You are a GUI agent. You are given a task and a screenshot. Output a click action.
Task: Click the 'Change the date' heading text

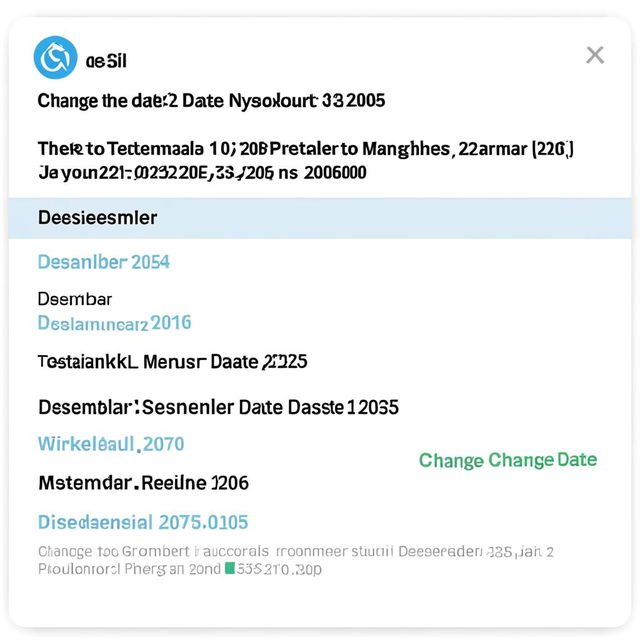(x=102, y=101)
